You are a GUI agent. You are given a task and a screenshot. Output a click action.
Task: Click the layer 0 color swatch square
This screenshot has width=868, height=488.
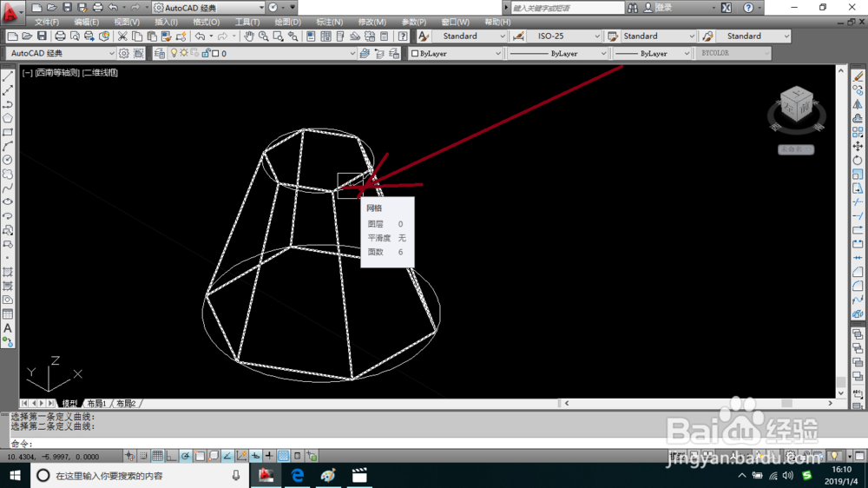[x=215, y=54]
